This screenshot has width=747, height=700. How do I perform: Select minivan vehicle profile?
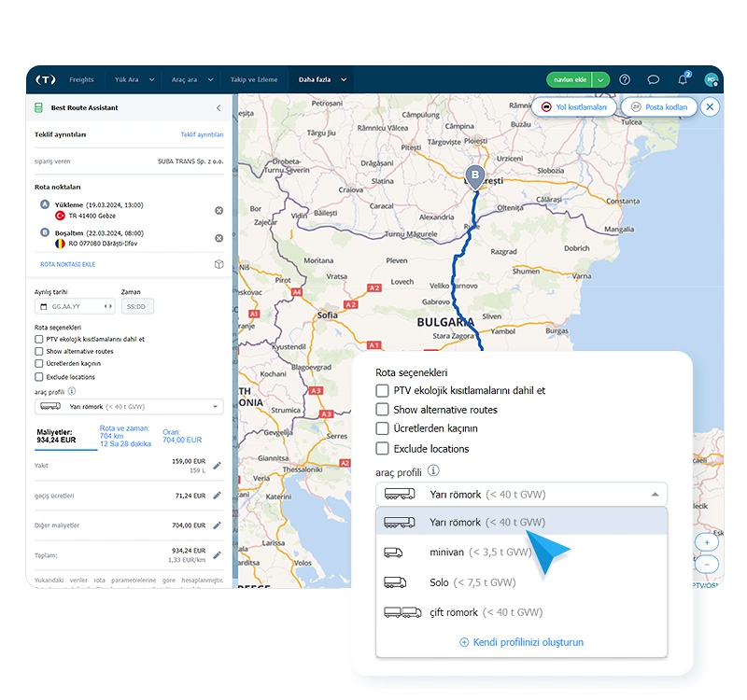point(522,552)
